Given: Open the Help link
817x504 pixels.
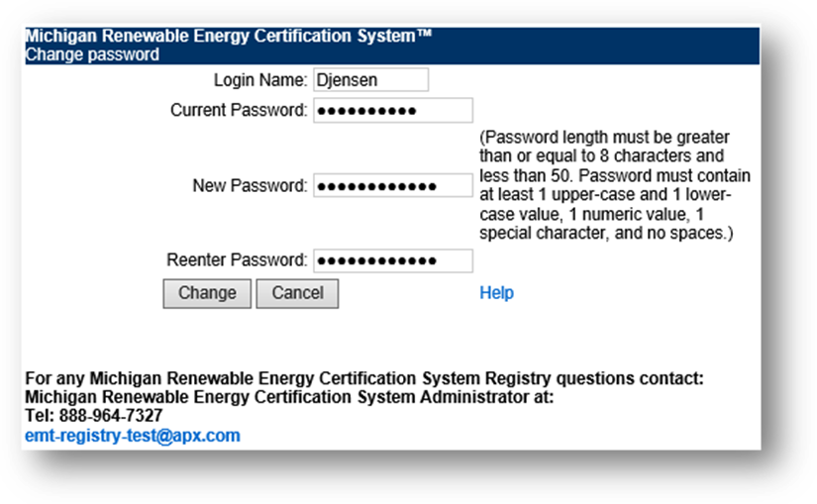Looking at the screenshot, I should click(496, 293).
